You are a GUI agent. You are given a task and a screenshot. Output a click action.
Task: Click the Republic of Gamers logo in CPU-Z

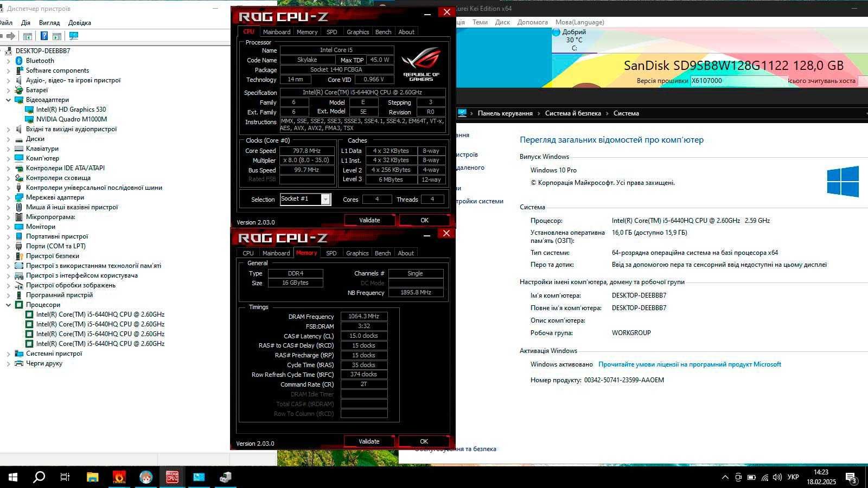click(421, 64)
